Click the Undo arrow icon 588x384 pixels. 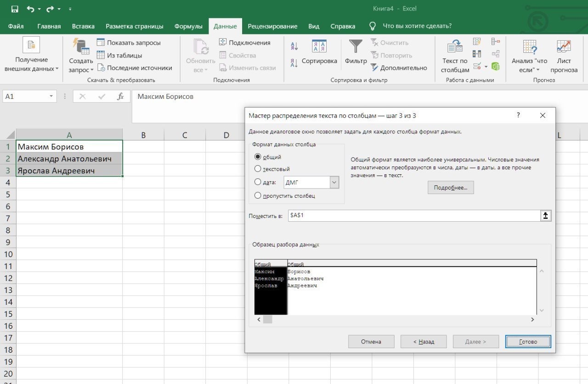31,9
